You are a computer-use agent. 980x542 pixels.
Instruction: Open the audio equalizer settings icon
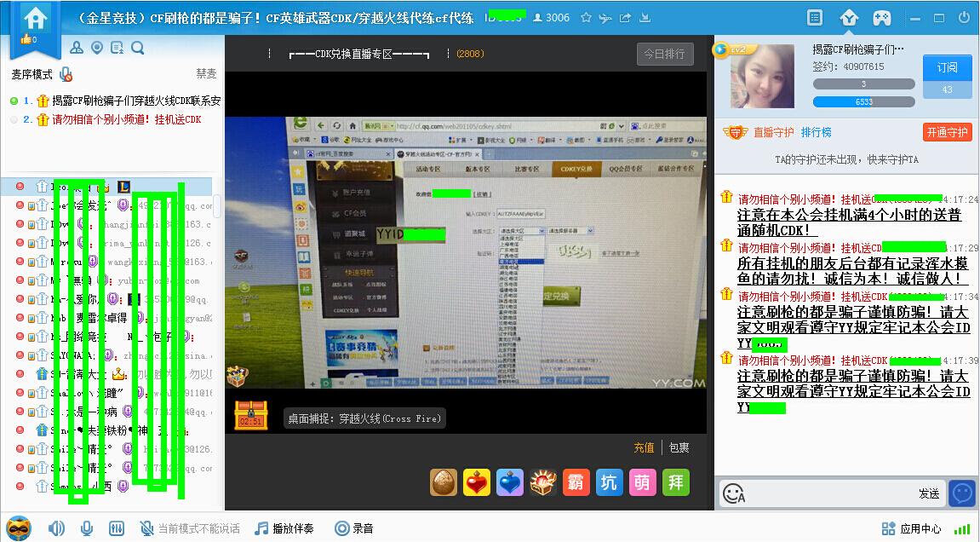117,528
